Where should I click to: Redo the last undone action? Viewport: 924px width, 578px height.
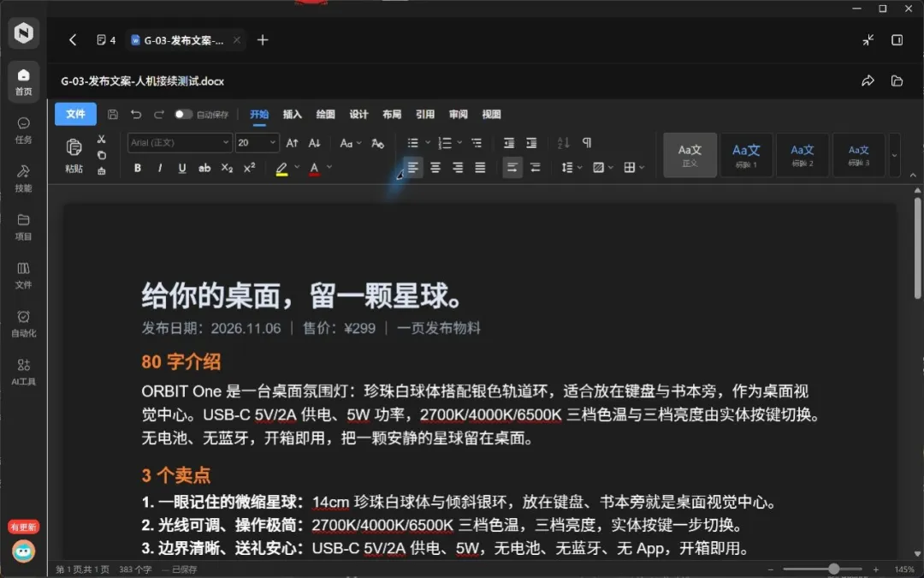tap(158, 115)
